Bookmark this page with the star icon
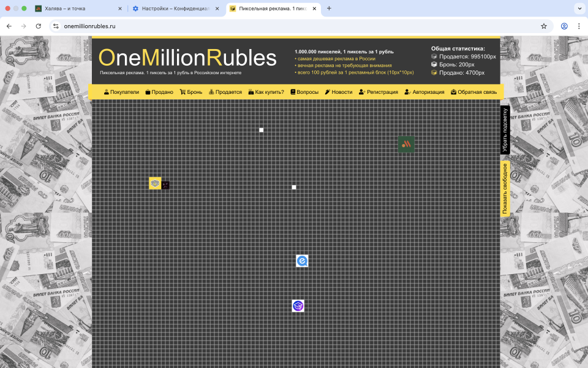Image resolution: width=588 pixels, height=368 pixels. point(544,26)
